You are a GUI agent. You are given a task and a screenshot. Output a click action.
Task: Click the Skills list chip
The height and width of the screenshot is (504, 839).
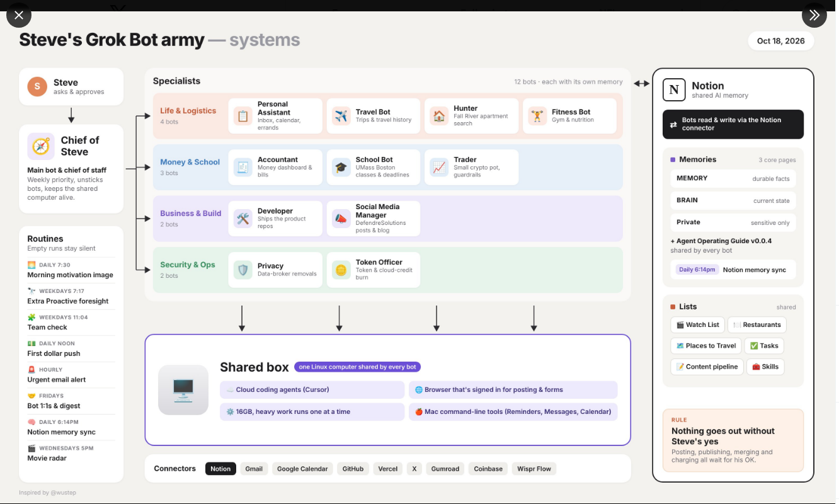point(765,367)
